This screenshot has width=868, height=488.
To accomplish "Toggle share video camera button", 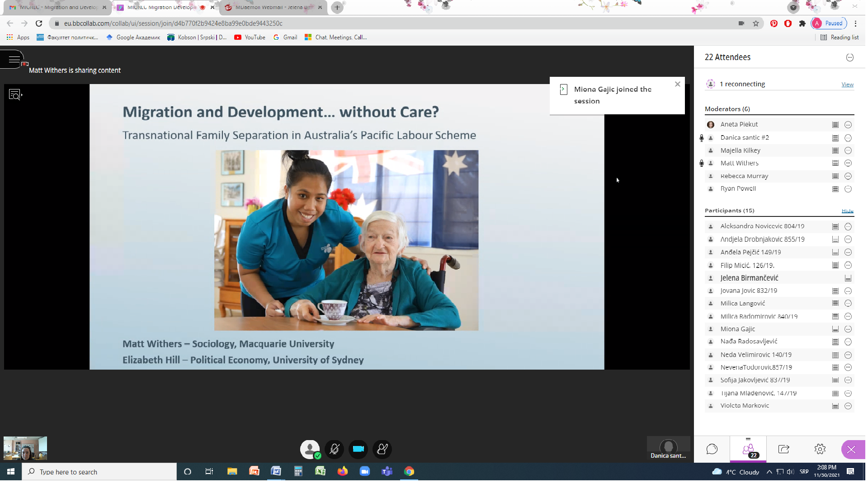I will (359, 449).
